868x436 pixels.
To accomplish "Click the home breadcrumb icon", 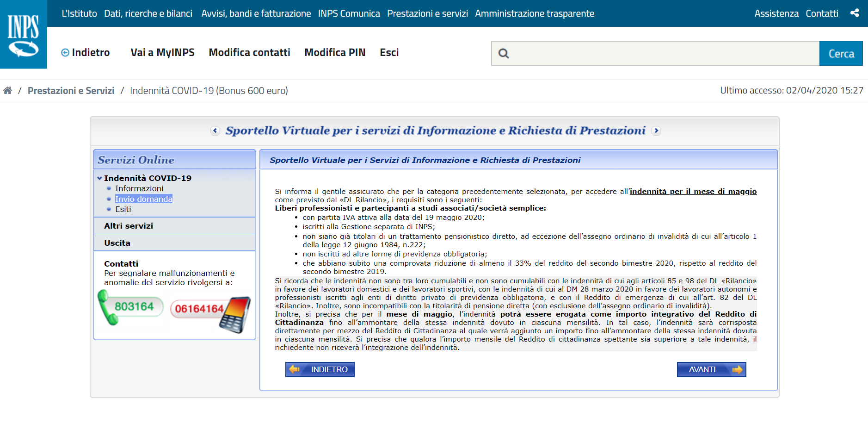I will click(7, 90).
